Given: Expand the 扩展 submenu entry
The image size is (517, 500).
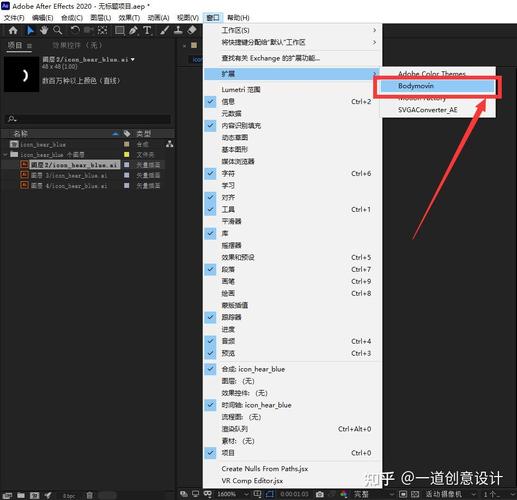Looking at the screenshot, I should click(293, 74).
